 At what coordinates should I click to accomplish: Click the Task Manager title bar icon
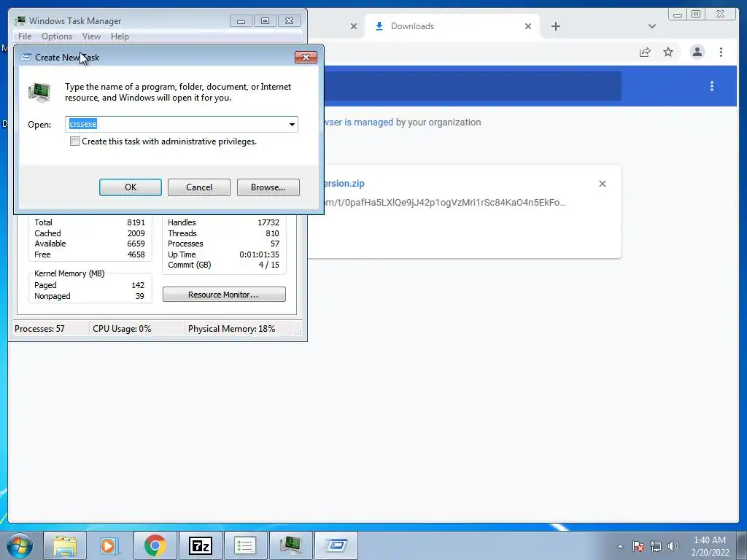pos(20,21)
